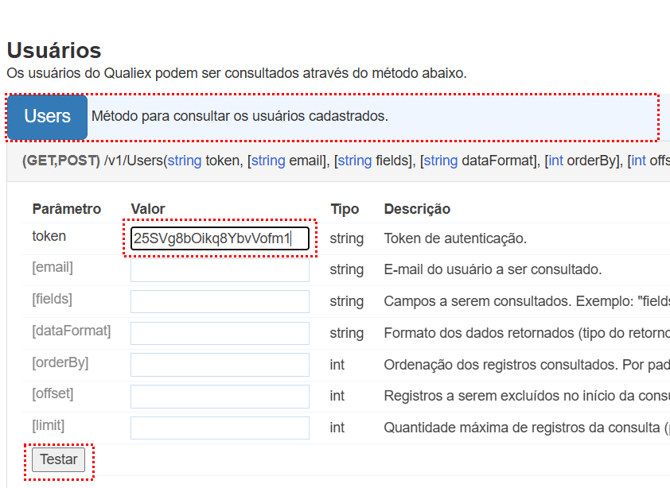Click the [offset] value input box
This screenshot has width=670, height=488.
click(x=219, y=396)
